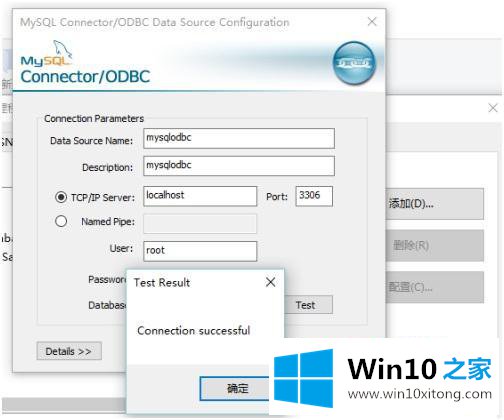Click the Data Source Name field
504x420 pixels.
coord(239,138)
